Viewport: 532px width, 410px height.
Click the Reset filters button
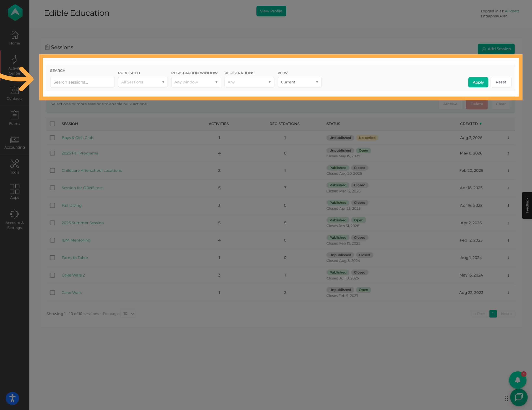pos(501,82)
